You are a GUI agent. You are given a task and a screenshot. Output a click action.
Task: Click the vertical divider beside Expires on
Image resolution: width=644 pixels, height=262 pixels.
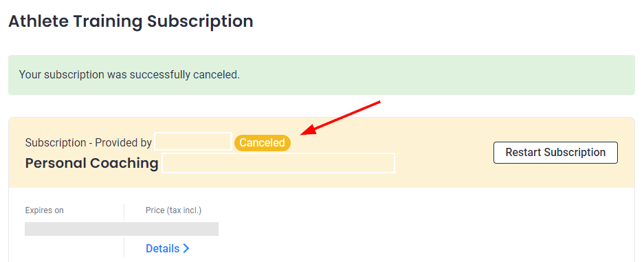point(124,212)
